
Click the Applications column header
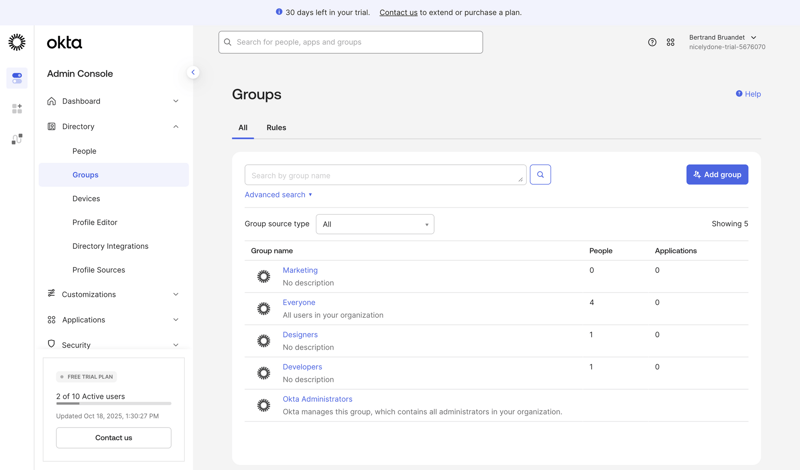(x=676, y=251)
